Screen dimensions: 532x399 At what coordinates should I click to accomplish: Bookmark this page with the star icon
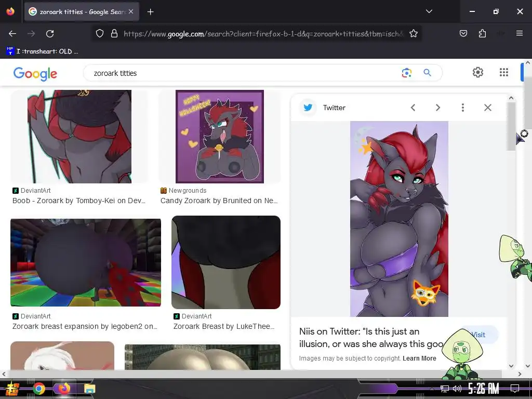[x=413, y=33]
